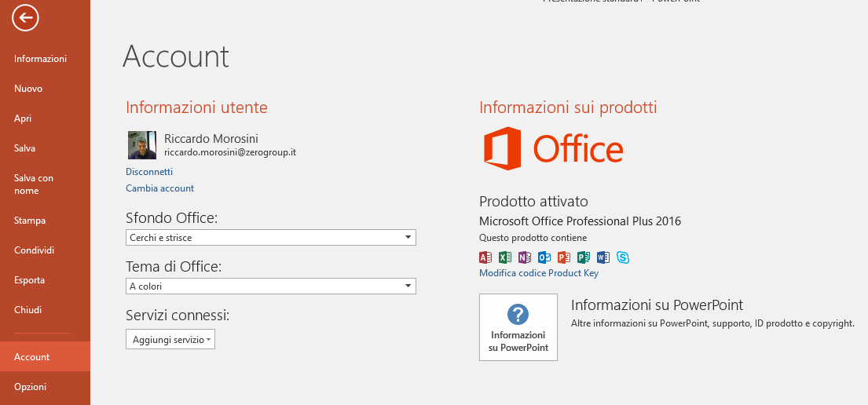Screen dimensions: 868x405
Task: Click the Informazioni sui prodotti heading
Action: 568,108
